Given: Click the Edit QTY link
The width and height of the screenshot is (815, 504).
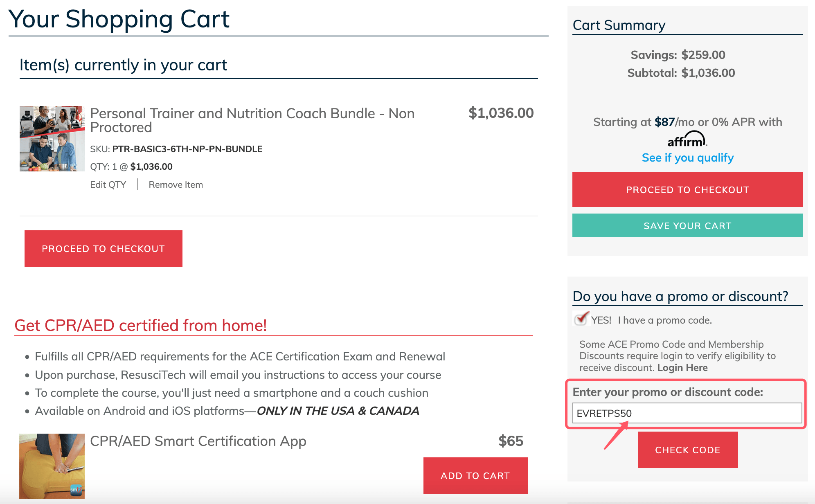Looking at the screenshot, I should pos(108,184).
